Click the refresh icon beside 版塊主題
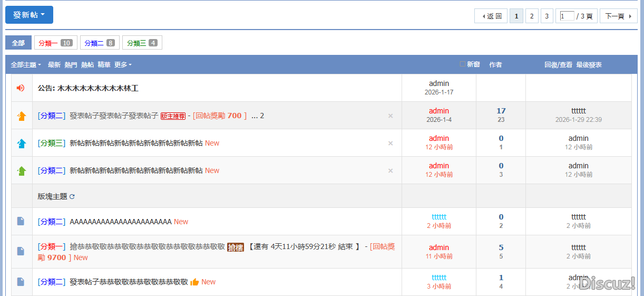 [x=72, y=197]
